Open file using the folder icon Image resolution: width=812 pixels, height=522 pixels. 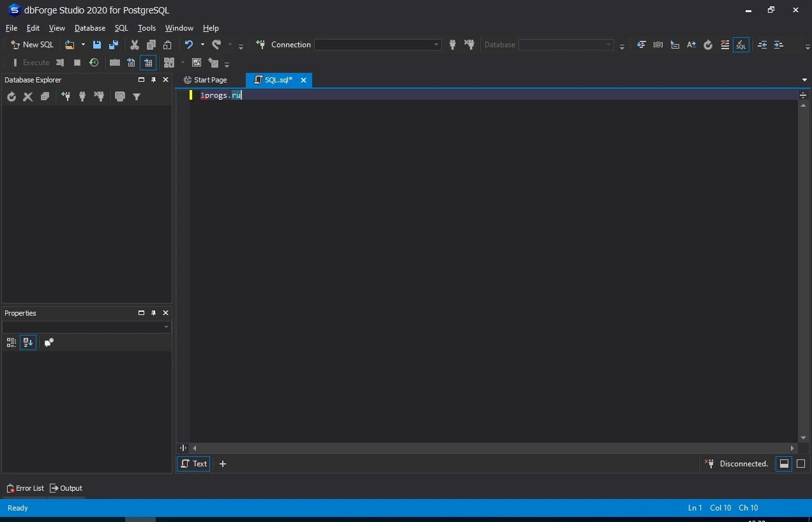coord(70,45)
